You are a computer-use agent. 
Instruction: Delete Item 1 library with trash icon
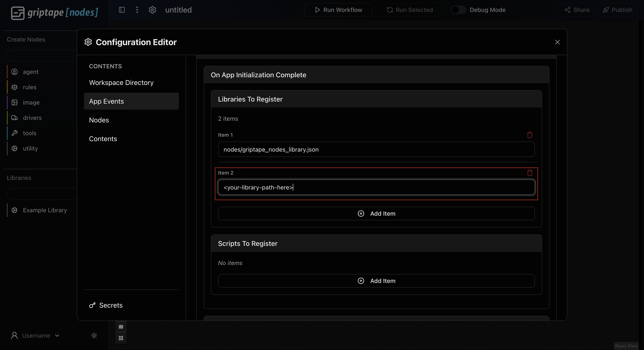529,135
